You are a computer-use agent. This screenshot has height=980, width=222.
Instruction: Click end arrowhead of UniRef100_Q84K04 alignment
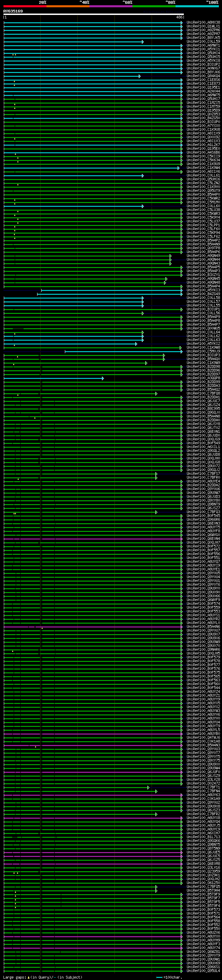click(140, 76)
